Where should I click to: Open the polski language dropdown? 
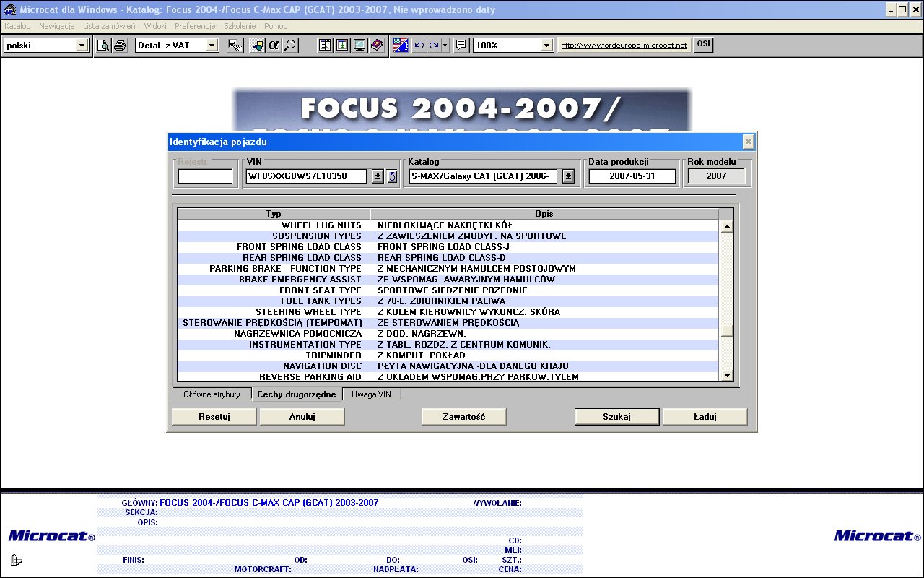[82, 45]
